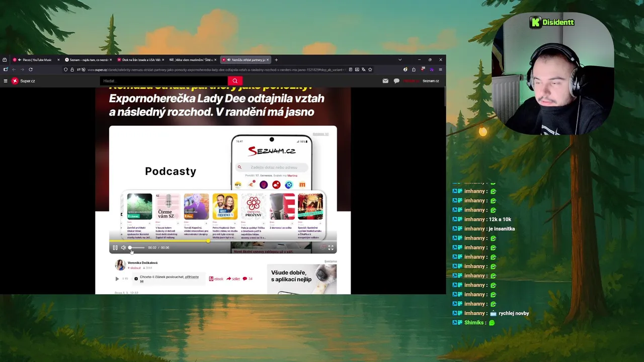The height and width of the screenshot is (362, 644).
Task: Adjust the video volume slider
Action: pos(136,247)
